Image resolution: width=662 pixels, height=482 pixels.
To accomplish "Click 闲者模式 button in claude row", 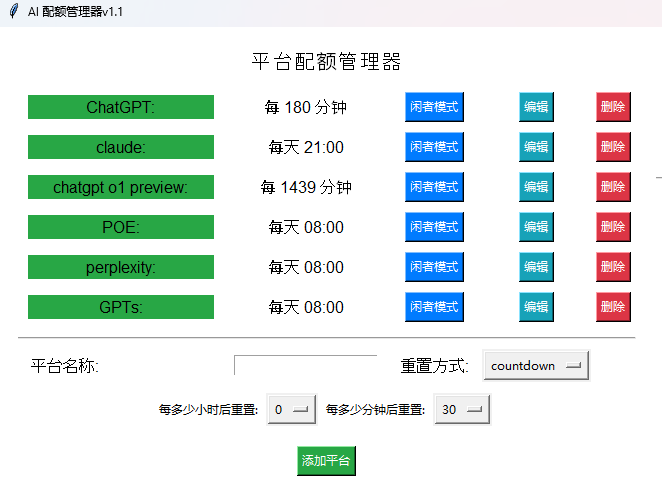I will 434,147.
